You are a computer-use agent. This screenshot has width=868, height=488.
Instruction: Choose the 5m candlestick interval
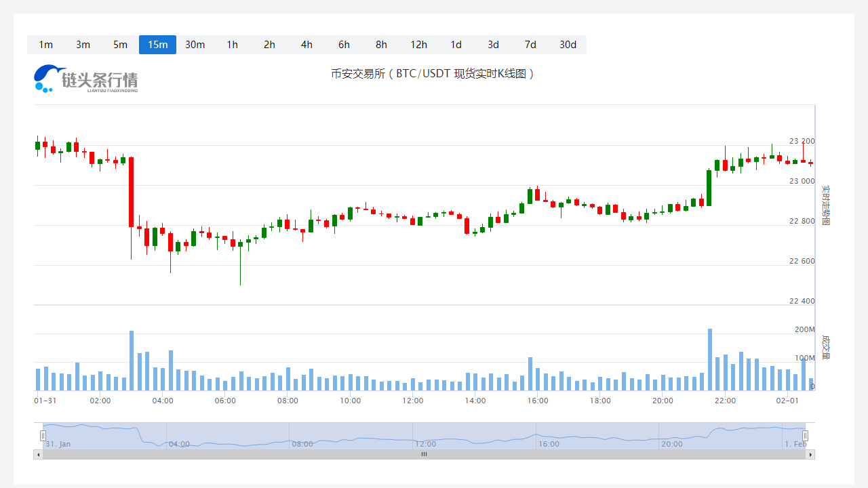pyautogui.click(x=120, y=45)
